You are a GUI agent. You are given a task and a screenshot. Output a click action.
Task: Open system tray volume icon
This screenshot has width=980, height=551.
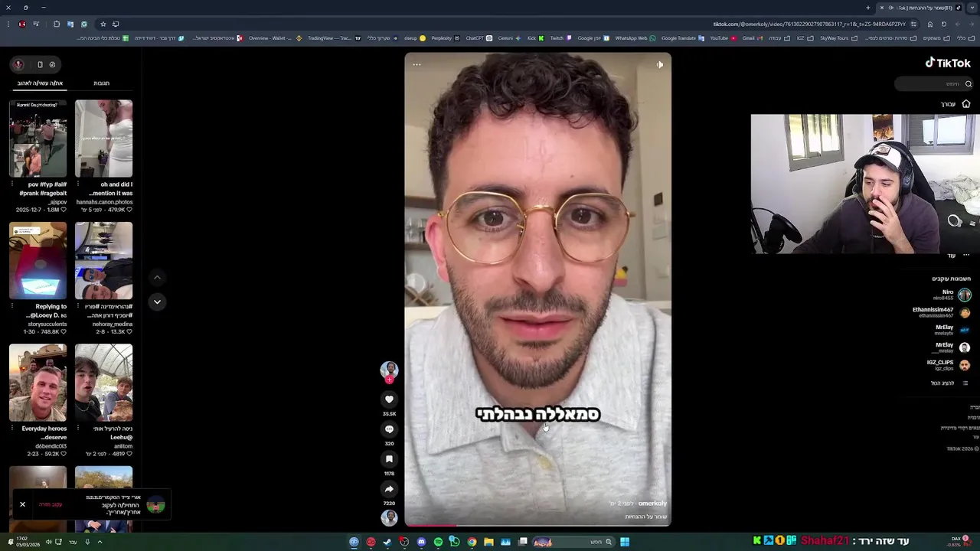(x=48, y=542)
